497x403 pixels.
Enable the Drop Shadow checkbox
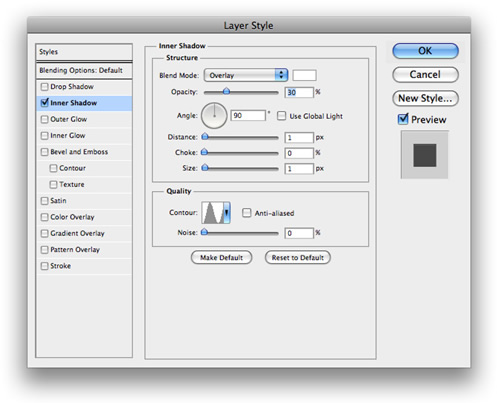pos(44,87)
